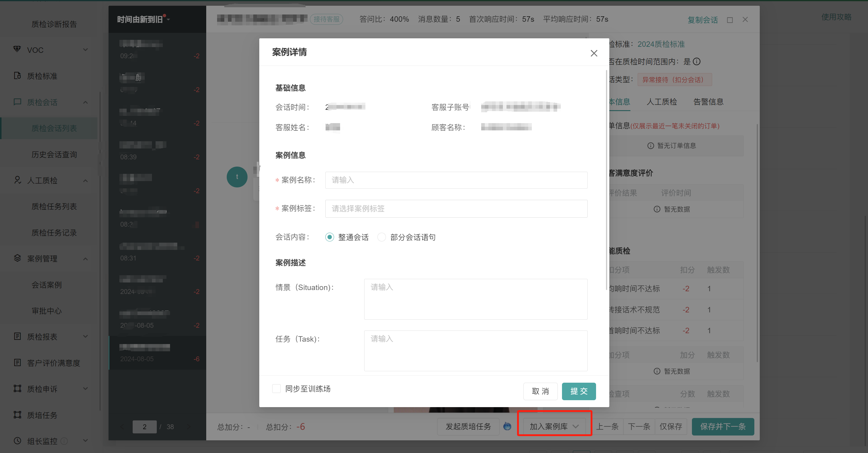Click the 组长监控 clock icon
The image size is (868, 453).
coord(17,441)
